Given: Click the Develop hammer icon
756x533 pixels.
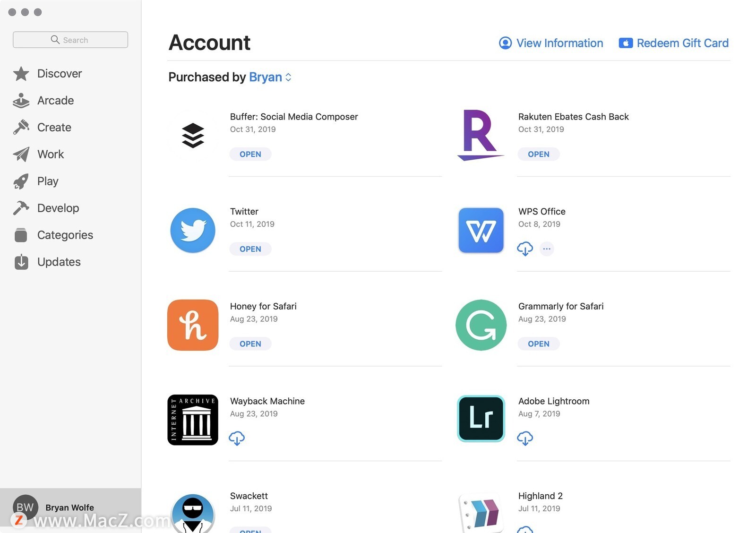Looking at the screenshot, I should click(x=21, y=208).
